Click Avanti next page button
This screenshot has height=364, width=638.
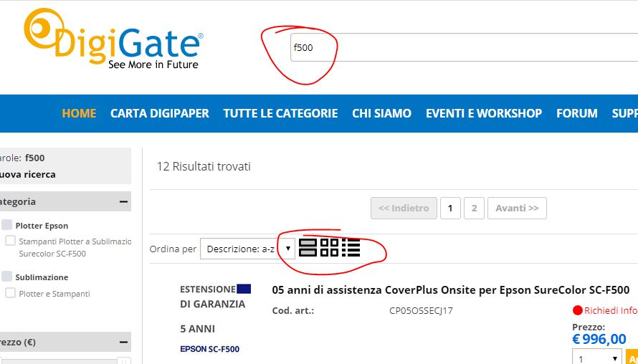point(517,208)
